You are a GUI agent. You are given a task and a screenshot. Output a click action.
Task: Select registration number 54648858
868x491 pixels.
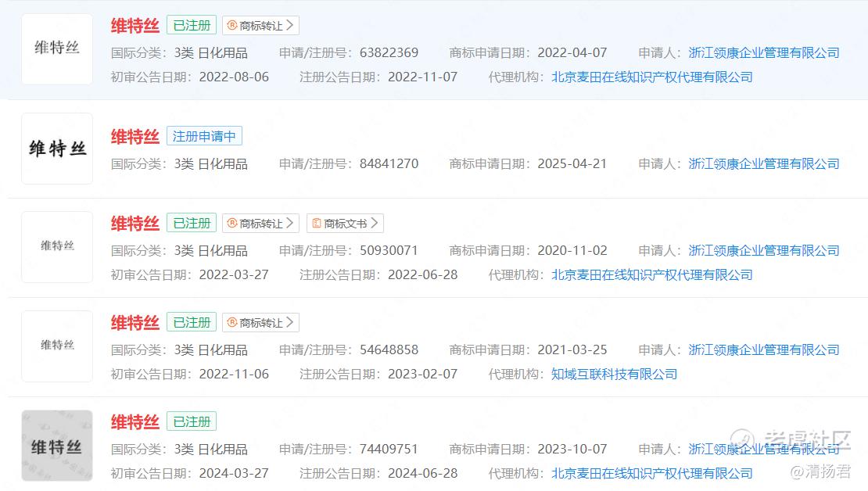coord(389,349)
